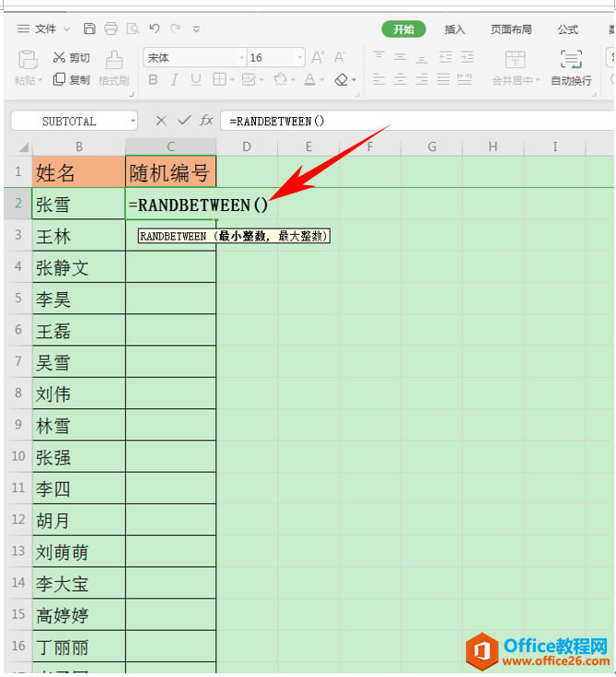Click the font color A icon

[x=309, y=79]
